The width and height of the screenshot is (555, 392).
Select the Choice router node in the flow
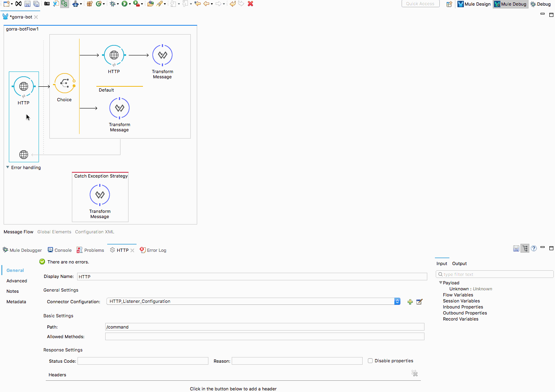pyautogui.click(x=64, y=84)
